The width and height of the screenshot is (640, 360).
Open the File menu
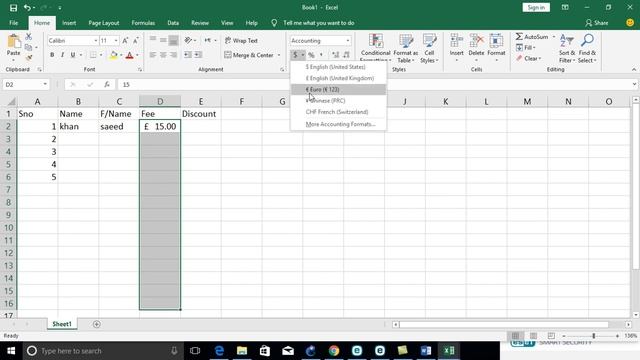coord(13,23)
